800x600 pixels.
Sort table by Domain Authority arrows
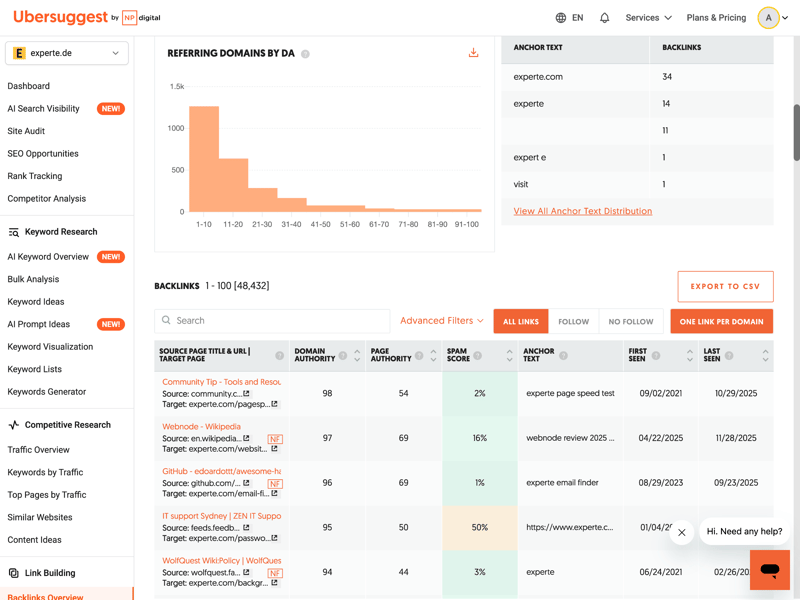[357, 355]
